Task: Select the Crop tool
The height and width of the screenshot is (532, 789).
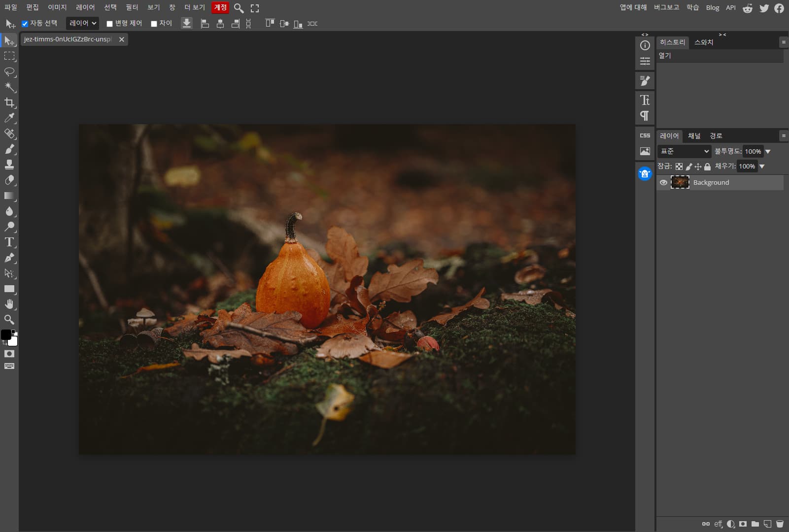Action: click(9, 102)
